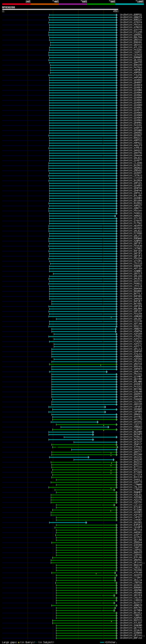Viewport: 146px width, 644px height.
Task: Click the query end position label 456
Action: click(115, 11)
